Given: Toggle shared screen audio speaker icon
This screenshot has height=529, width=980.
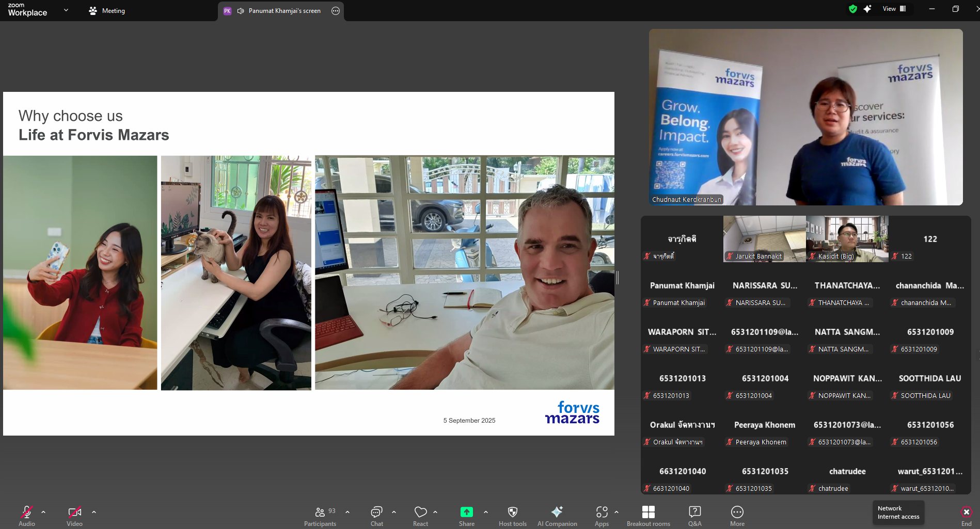Looking at the screenshot, I should click(x=241, y=11).
